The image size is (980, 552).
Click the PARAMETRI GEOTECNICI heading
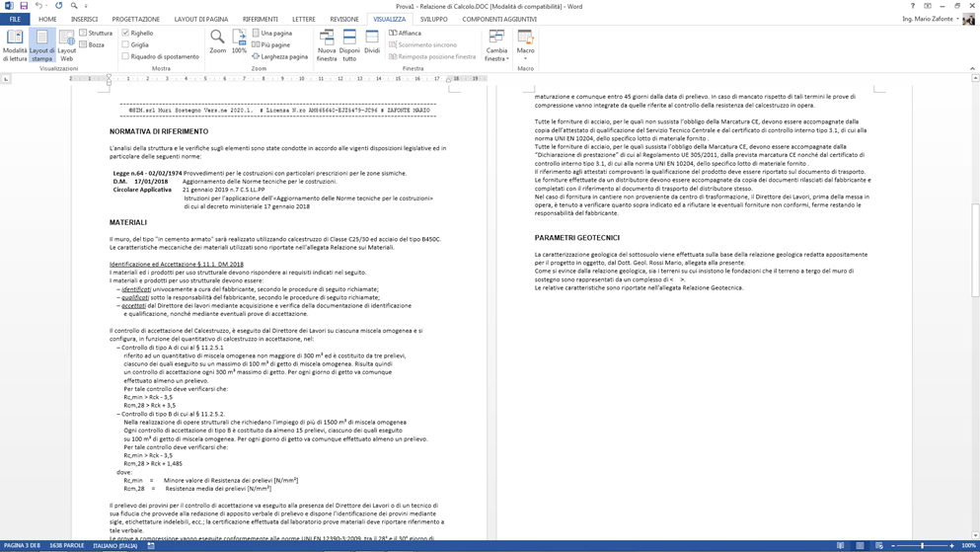point(577,238)
